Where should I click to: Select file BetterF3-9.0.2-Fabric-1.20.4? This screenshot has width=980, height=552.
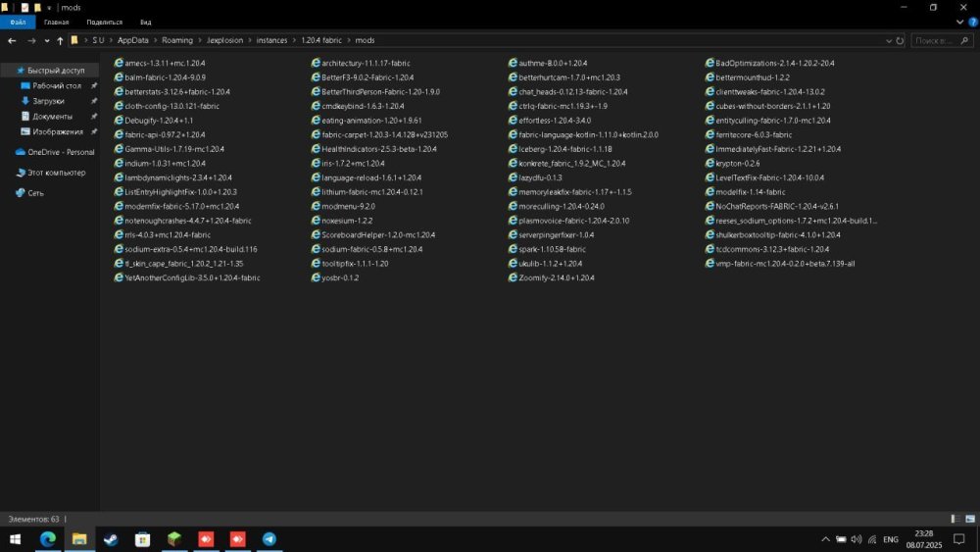(x=362, y=77)
